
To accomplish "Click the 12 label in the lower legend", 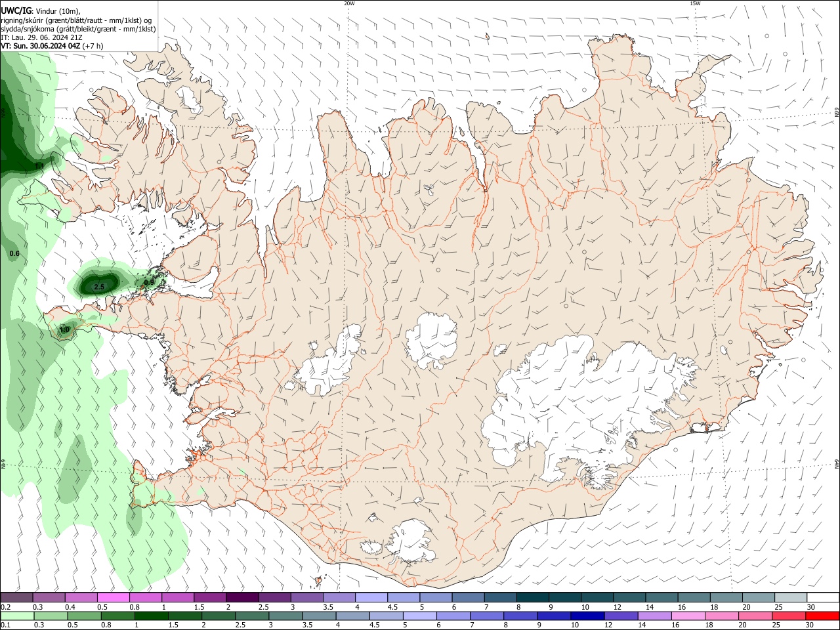I will tap(607, 625).
